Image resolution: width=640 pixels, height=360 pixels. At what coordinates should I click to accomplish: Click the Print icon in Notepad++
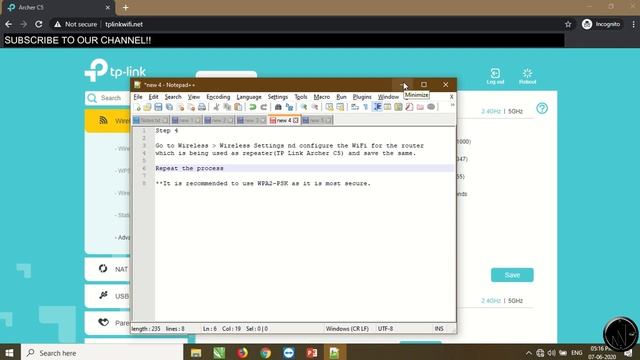202,107
